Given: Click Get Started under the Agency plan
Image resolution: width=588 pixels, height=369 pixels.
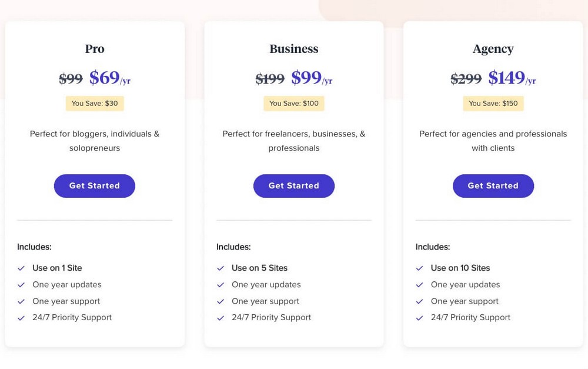Looking at the screenshot, I should click(493, 186).
